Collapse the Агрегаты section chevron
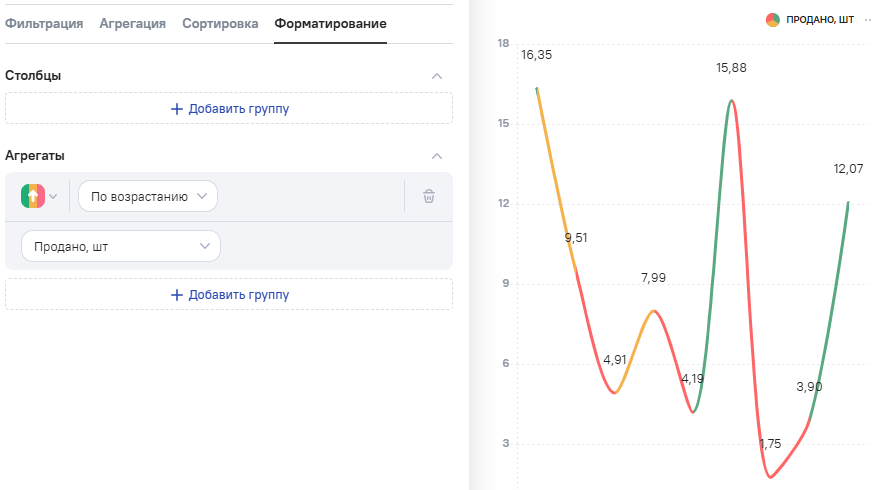This screenshot has width=886, height=490. click(436, 156)
